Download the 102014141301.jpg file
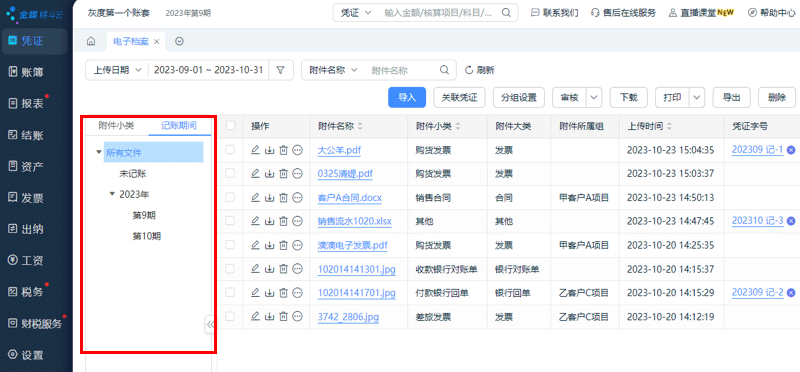 click(270, 268)
